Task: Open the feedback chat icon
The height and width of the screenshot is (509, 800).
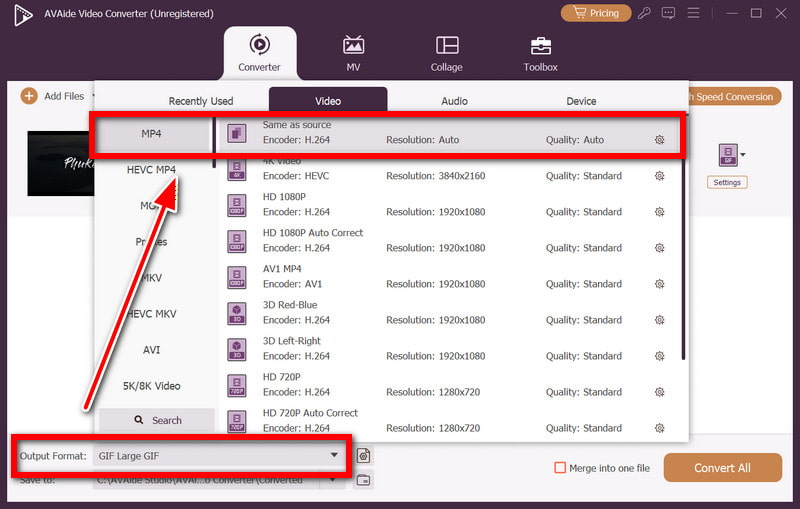Action: point(668,13)
